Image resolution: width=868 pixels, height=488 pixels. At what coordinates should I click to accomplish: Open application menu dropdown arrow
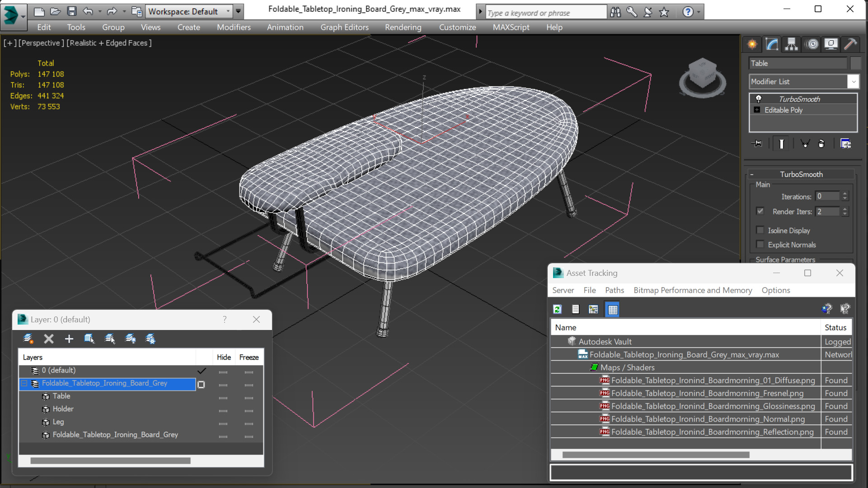click(23, 17)
